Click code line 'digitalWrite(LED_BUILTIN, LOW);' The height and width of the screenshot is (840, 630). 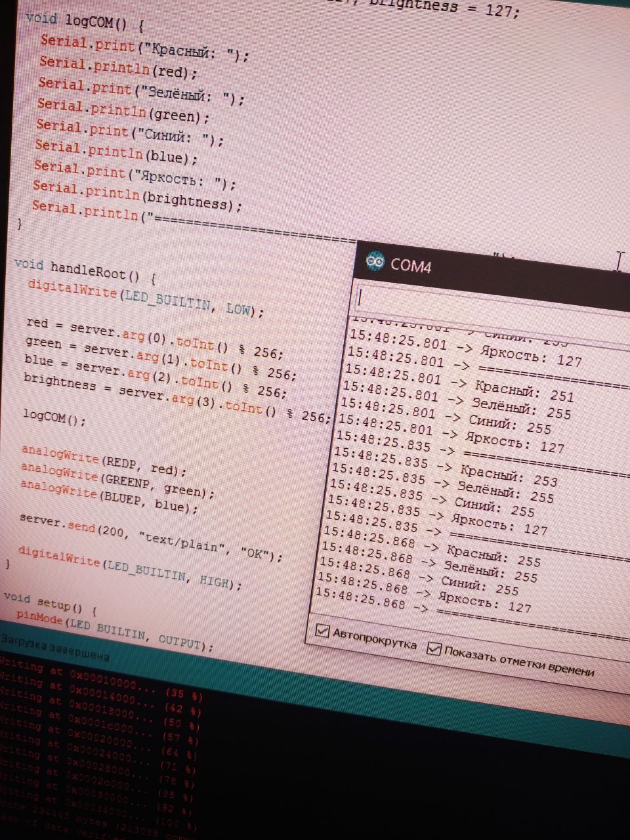(x=146, y=298)
